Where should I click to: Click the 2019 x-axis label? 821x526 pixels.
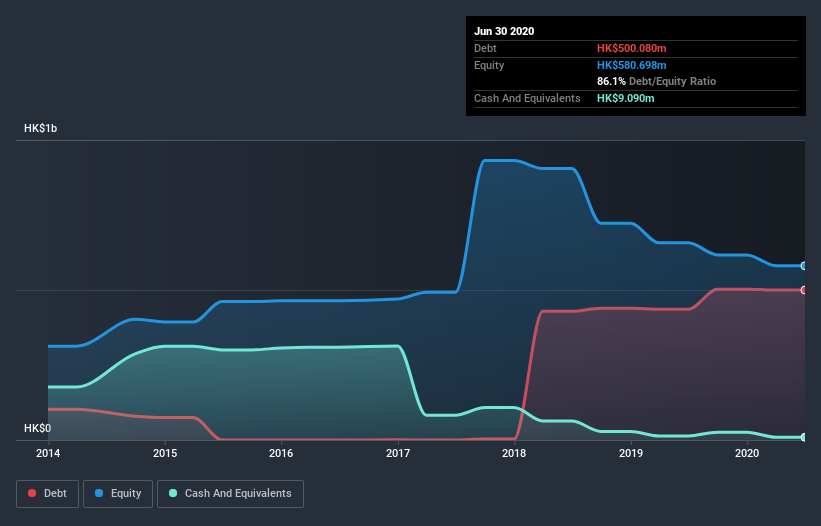pyautogui.click(x=631, y=453)
